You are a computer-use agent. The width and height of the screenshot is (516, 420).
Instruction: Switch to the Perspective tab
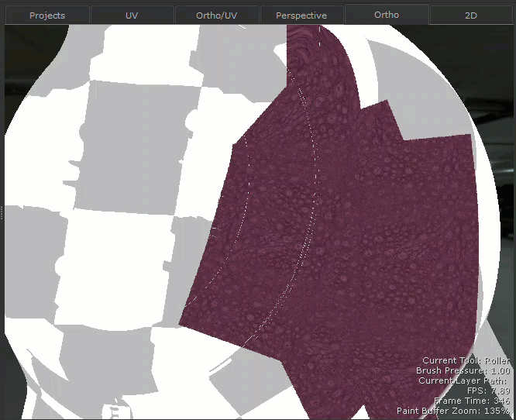pyautogui.click(x=301, y=15)
